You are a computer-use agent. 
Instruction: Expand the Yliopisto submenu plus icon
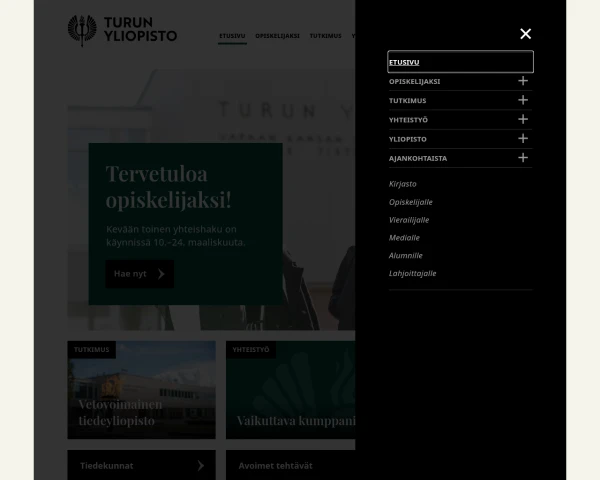(522, 138)
